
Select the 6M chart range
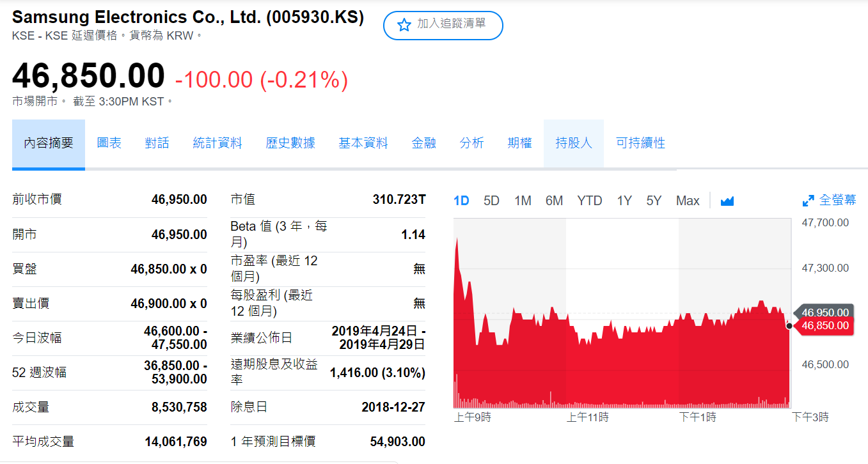tap(554, 201)
